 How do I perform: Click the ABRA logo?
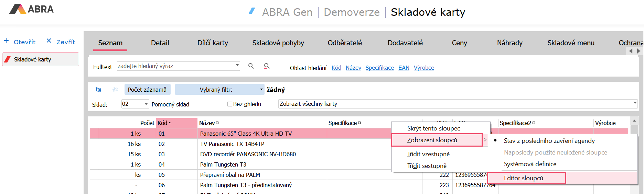pos(31,9)
